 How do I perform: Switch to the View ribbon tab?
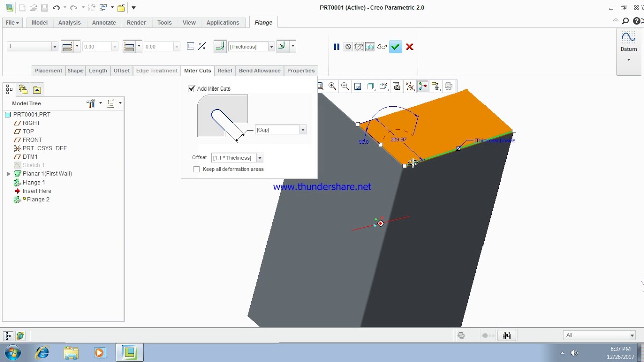coord(189,23)
